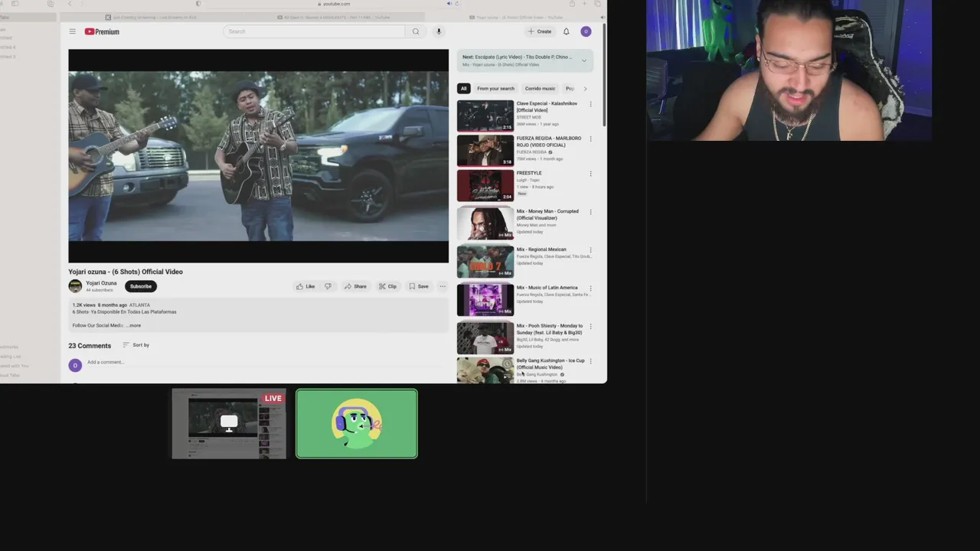The height and width of the screenshot is (551, 980).
Task: Open options menu for Money Man mix
Action: 590,212
